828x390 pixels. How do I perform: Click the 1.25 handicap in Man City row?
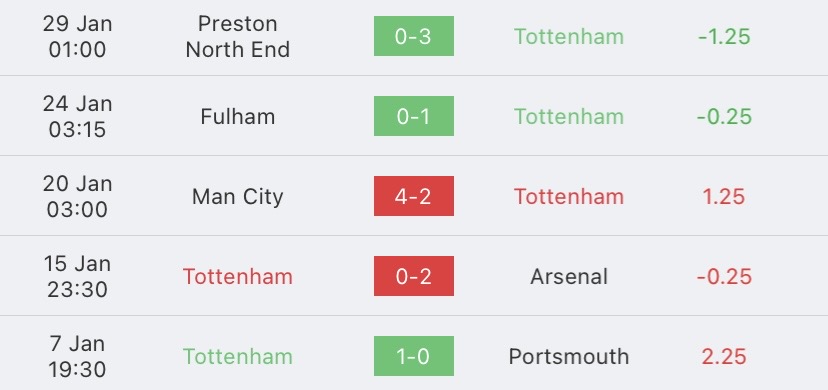pos(724,196)
